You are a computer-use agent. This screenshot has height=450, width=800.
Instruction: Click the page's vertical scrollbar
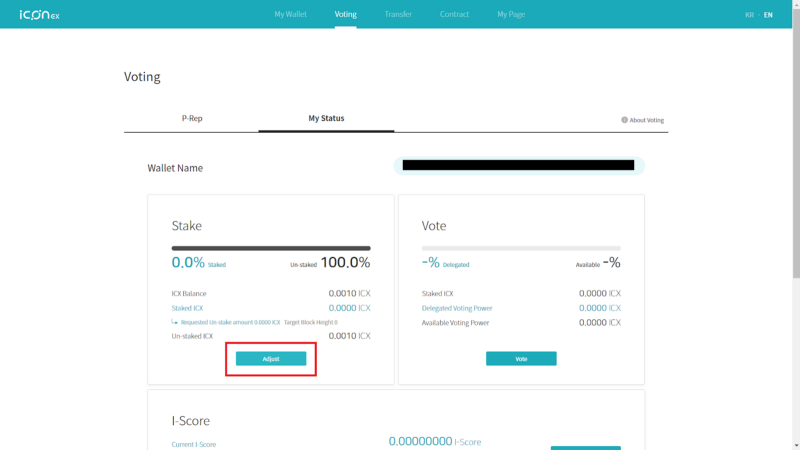pos(795,150)
